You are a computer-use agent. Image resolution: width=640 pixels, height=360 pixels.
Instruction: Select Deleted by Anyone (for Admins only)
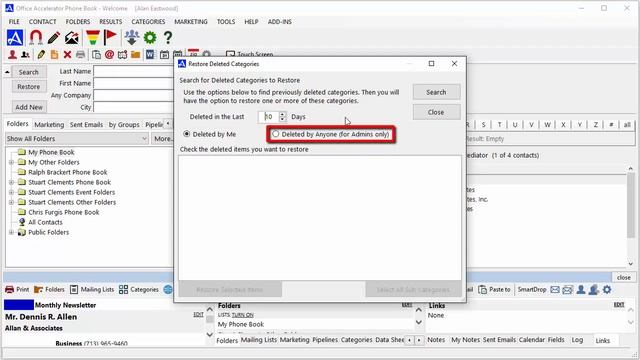(x=276, y=134)
